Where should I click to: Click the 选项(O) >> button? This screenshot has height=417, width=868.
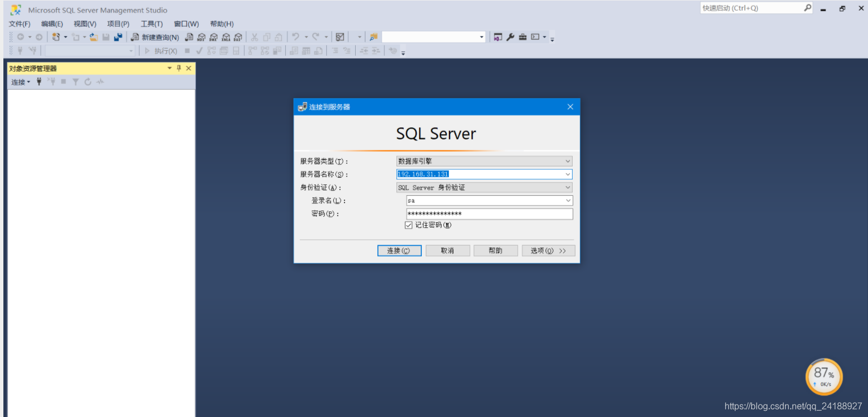[x=548, y=251]
